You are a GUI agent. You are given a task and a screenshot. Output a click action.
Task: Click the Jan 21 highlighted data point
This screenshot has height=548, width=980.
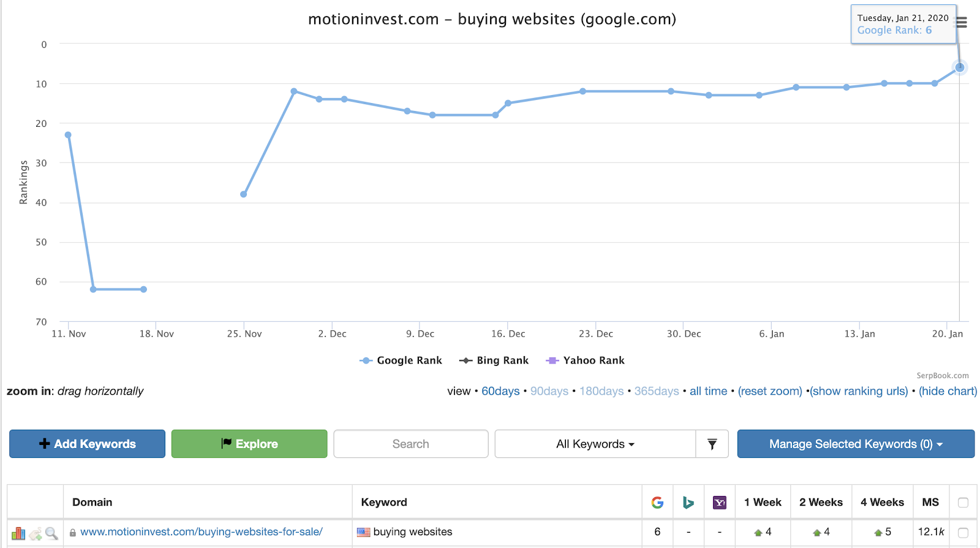coord(960,67)
